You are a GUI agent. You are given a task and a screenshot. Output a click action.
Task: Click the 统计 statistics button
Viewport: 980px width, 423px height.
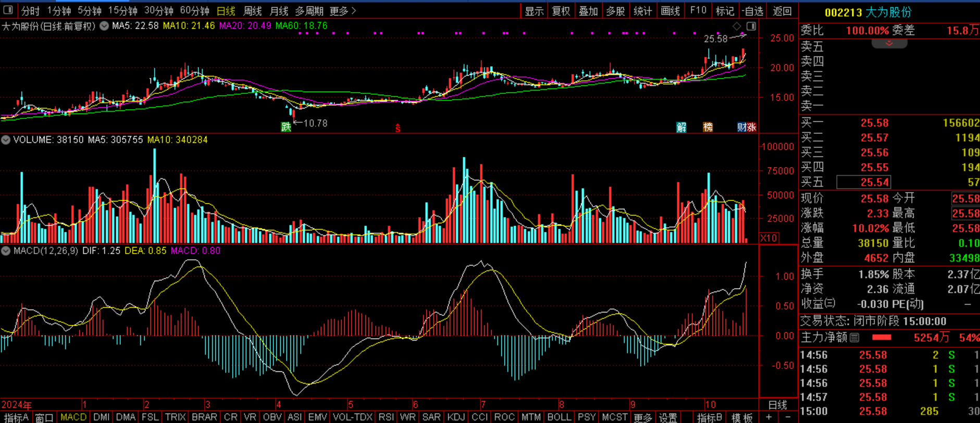pyautogui.click(x=642, y=10)
